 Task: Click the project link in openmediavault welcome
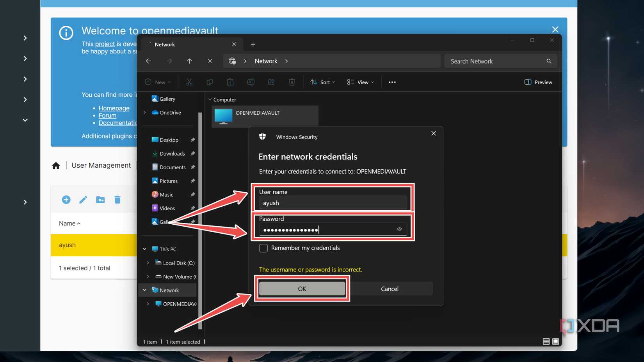[105, 44]
